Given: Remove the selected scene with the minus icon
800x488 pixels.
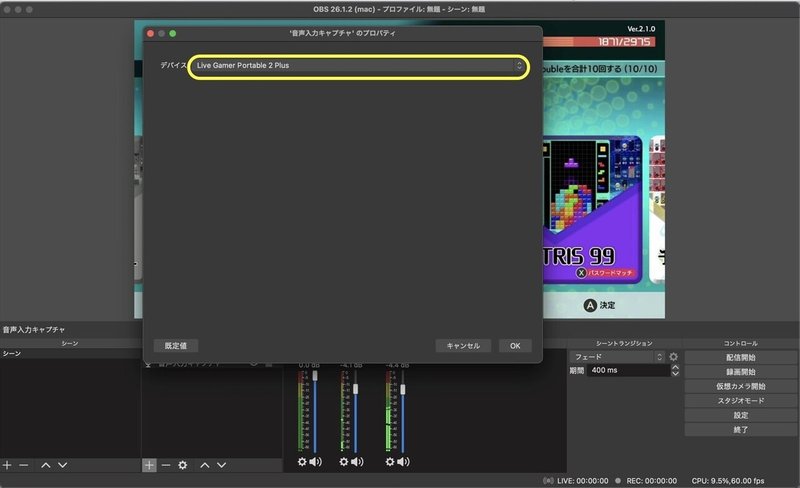Looking at the screenshot, I should (x=23, y=465).
